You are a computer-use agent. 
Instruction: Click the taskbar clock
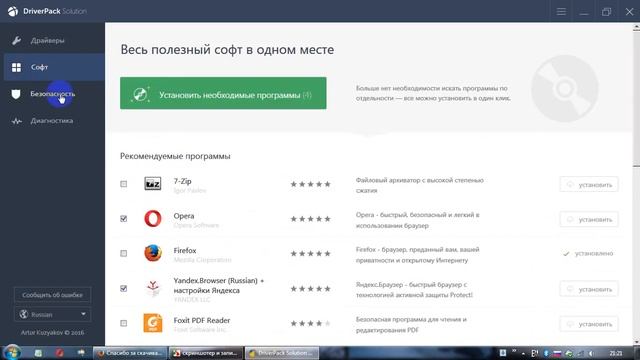point(616,353)
